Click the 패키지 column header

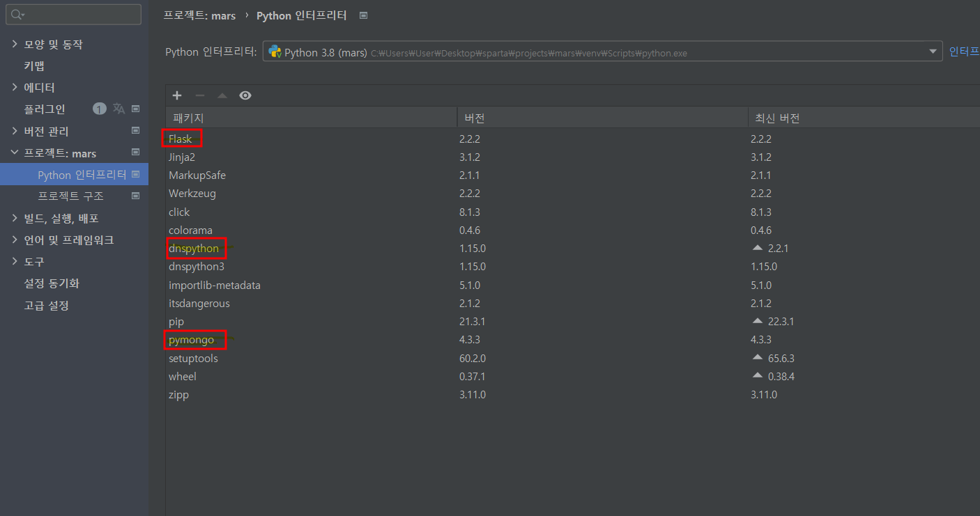[312, 118]
